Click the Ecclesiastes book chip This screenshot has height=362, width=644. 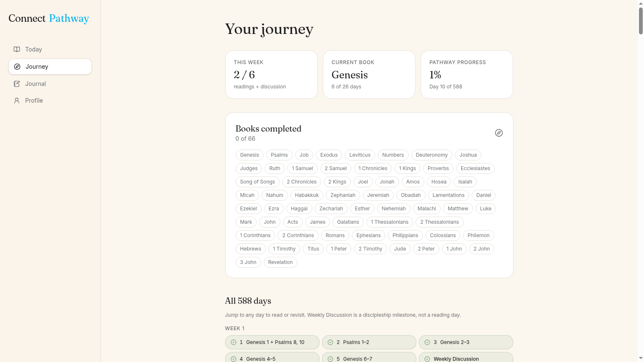475,168
